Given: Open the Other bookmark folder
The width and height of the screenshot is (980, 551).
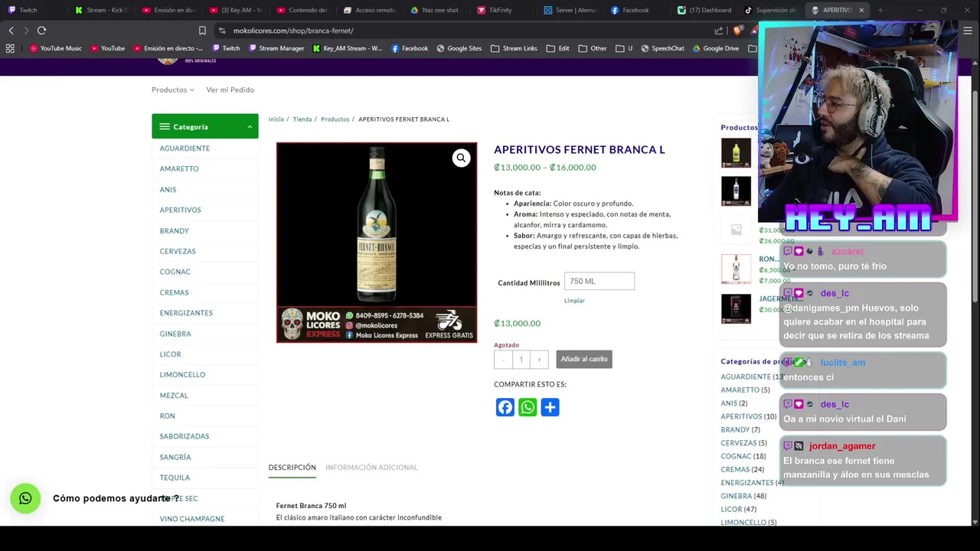Looking at the screenshot, I should pos(593,48).
